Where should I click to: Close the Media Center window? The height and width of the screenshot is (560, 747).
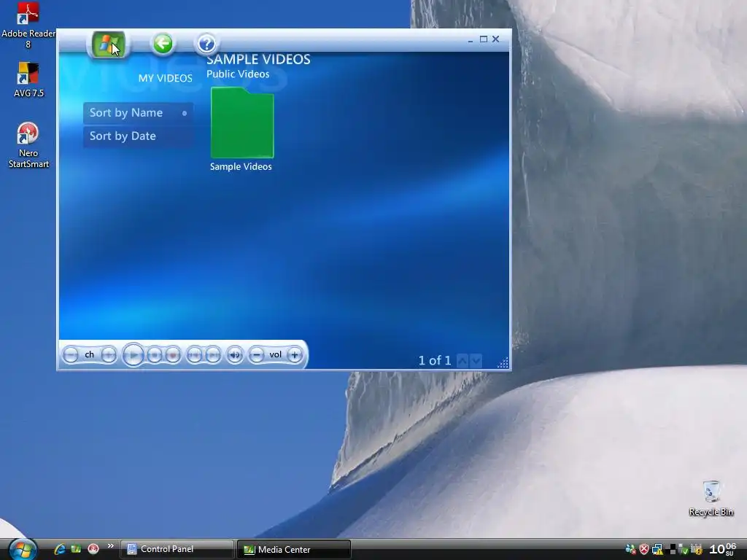[x=495, y=39]
